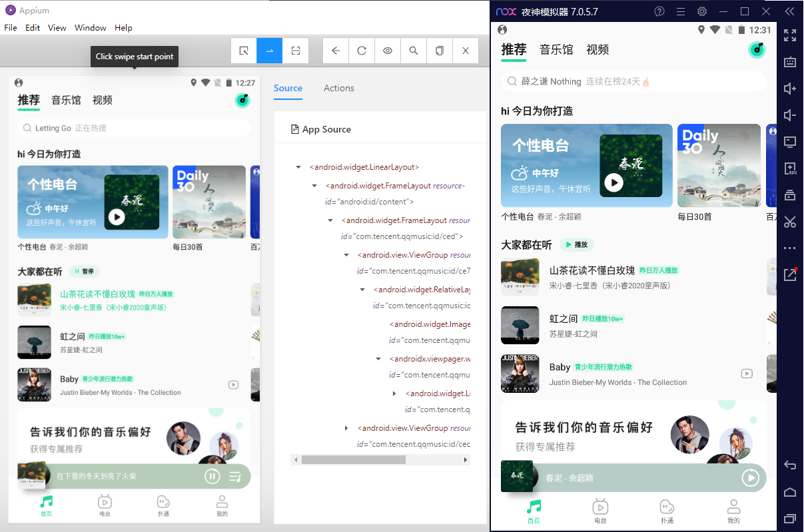Play the 个性电台 card in Nox emulator

613,182
